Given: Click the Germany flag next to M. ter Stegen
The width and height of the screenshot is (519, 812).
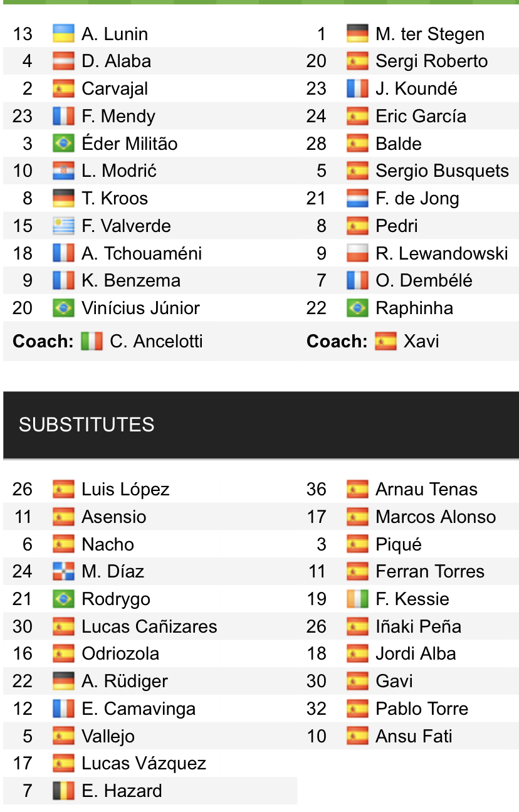Looking at the screenshot, I should pos(357,34).
